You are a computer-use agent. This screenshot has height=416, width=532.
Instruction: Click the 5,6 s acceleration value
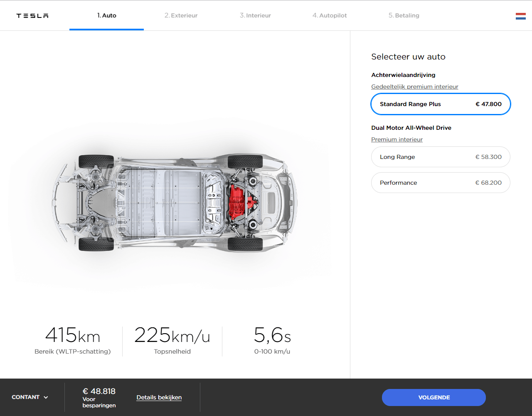tap(272, 335)
